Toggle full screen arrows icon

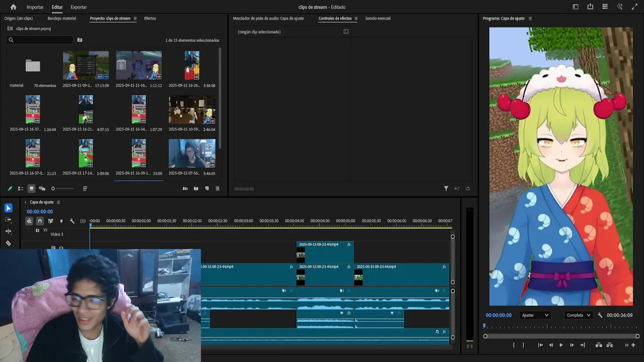point(634,7)
